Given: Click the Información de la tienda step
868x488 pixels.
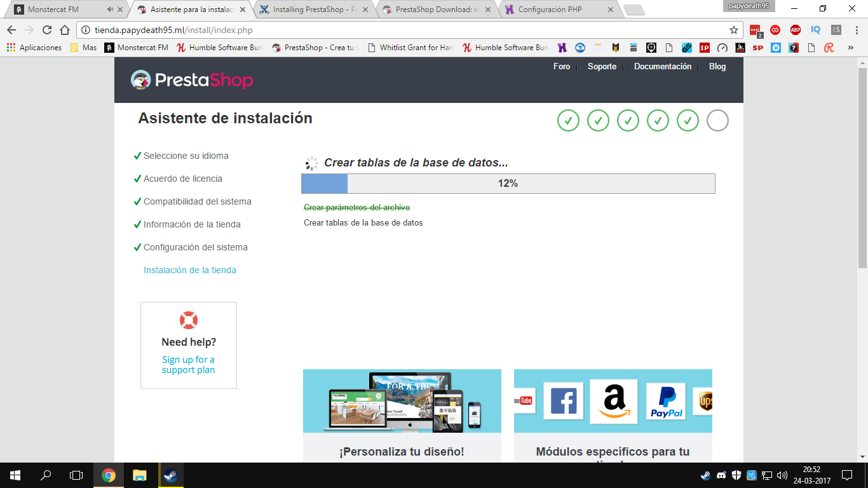Looking at the screenshot, I should [192, 224].
